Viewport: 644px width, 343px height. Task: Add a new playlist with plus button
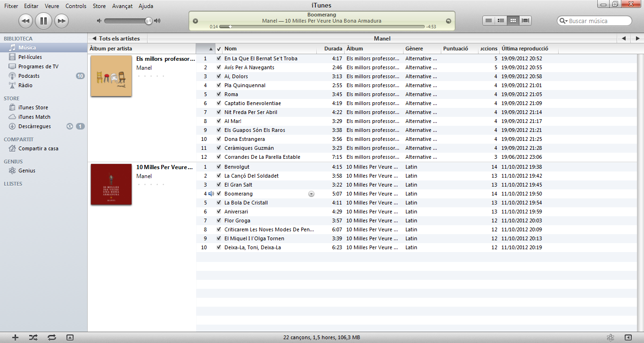(15, 337)
